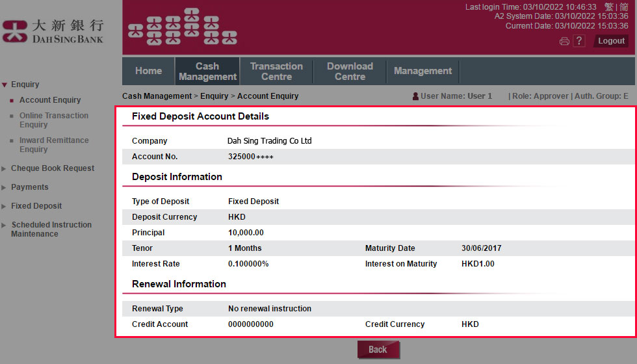Open help via question mark icon
The image size is (637, 364).
pos(579,40)
